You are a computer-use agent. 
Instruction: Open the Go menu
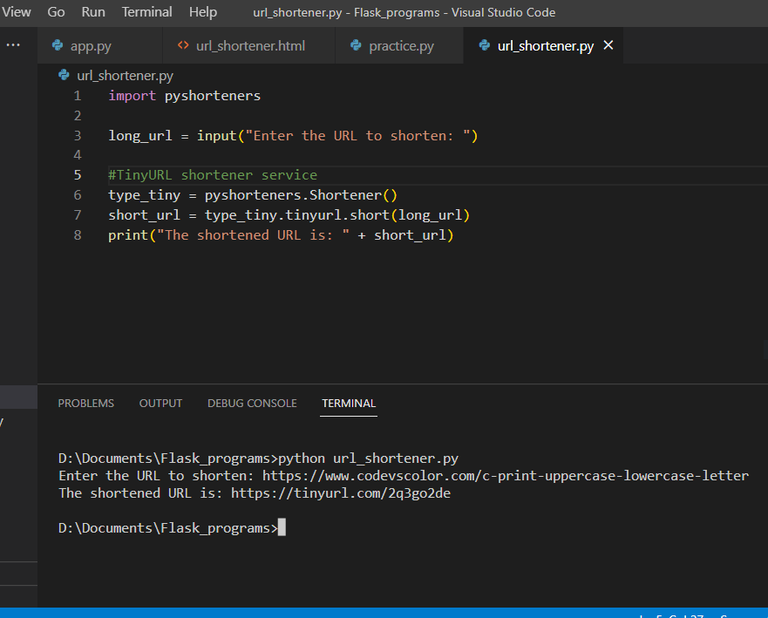[x=56, y=12]
